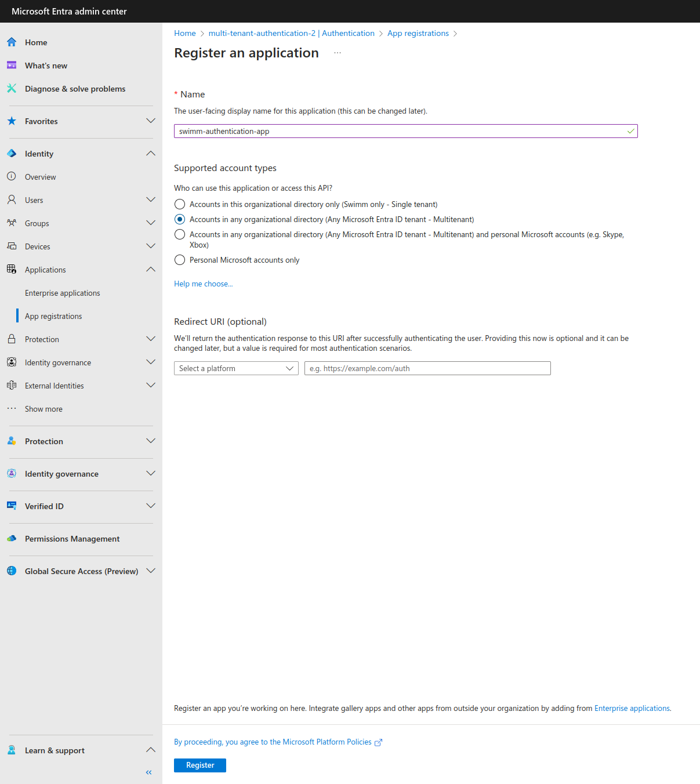Image resolution: width=700 pixels, height=784 pixels.
Task: Click the Diagnose & solve problems wrench icon
Action: 12,88
